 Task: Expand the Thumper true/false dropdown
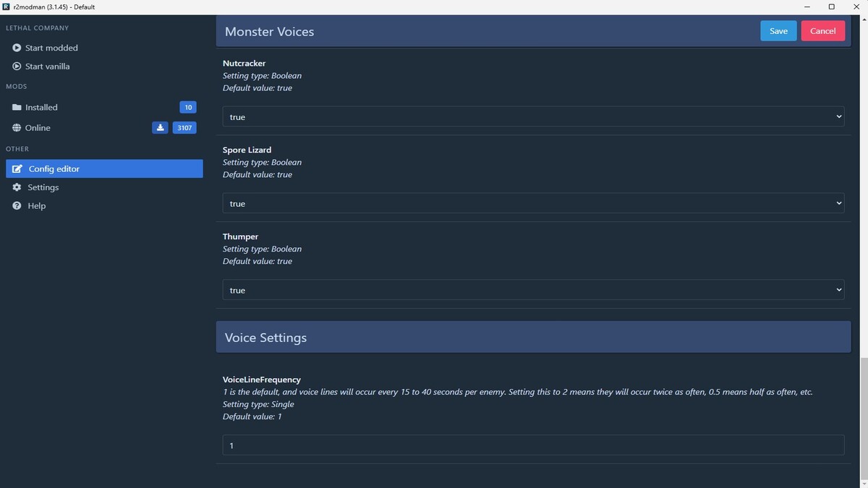click(x=533, y=290)
